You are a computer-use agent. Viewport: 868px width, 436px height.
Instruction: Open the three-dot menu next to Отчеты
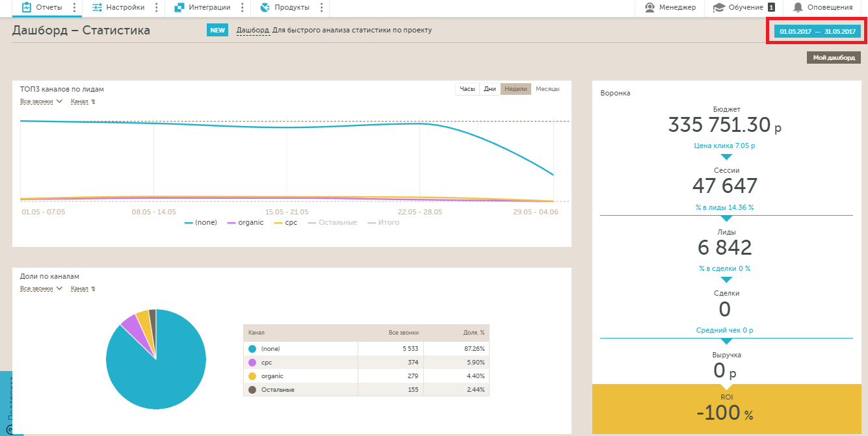pyautogui.click(x=74, y=8)
